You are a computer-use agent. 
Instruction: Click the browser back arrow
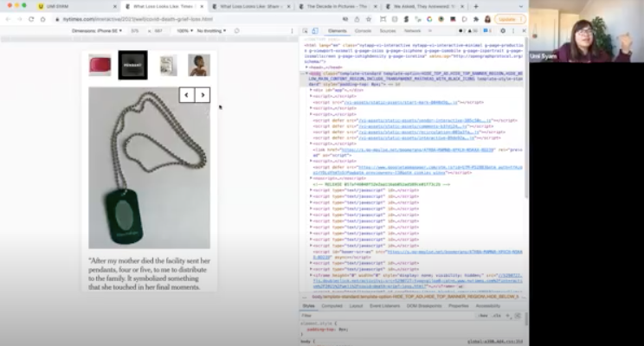click(x=8, y=19)
